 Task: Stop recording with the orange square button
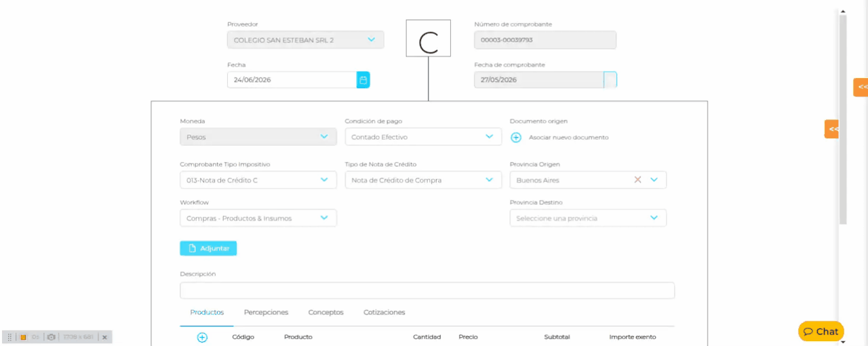[x=23, y=337]
